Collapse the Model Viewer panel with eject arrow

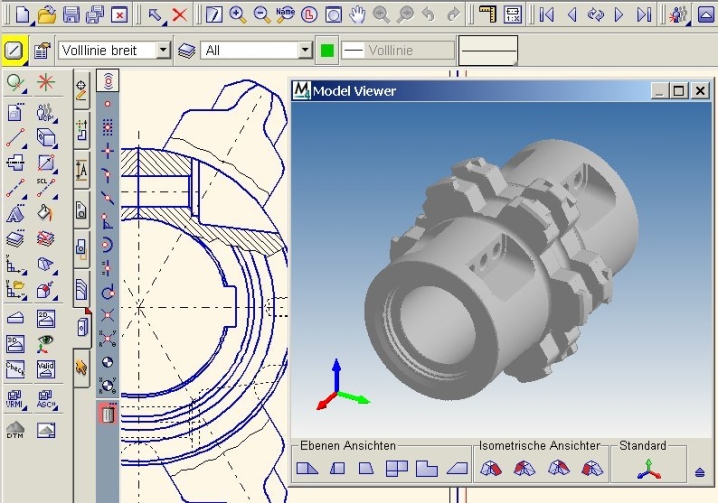(700, 471)
